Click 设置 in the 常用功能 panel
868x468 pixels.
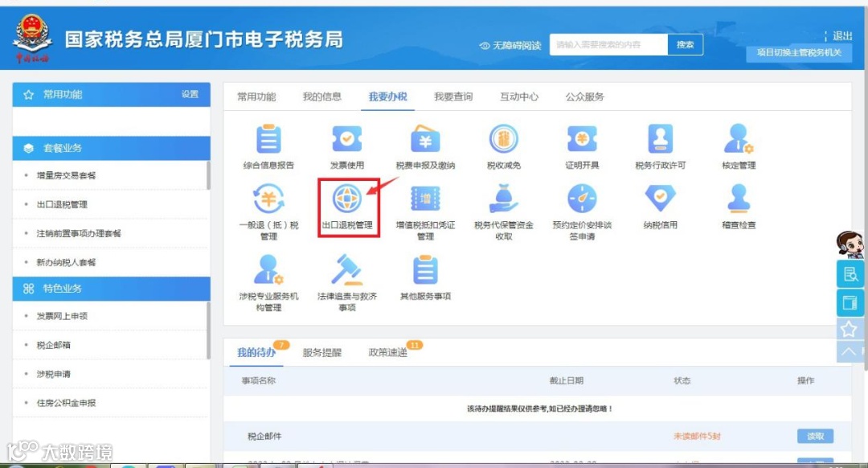(x=190, y=94)
